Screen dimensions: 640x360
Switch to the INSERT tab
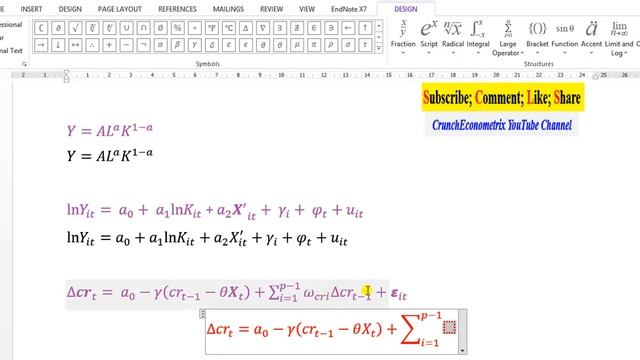click(x=31, y=9)
